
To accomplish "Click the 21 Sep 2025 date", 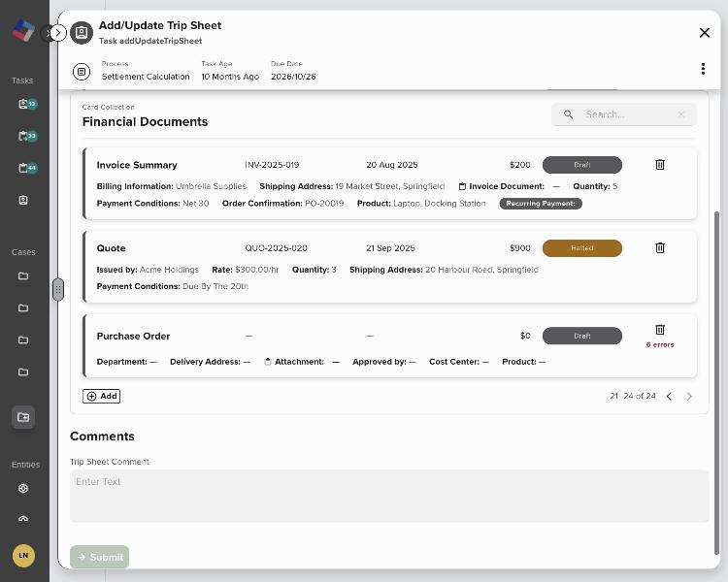I will tap(390, 248).
